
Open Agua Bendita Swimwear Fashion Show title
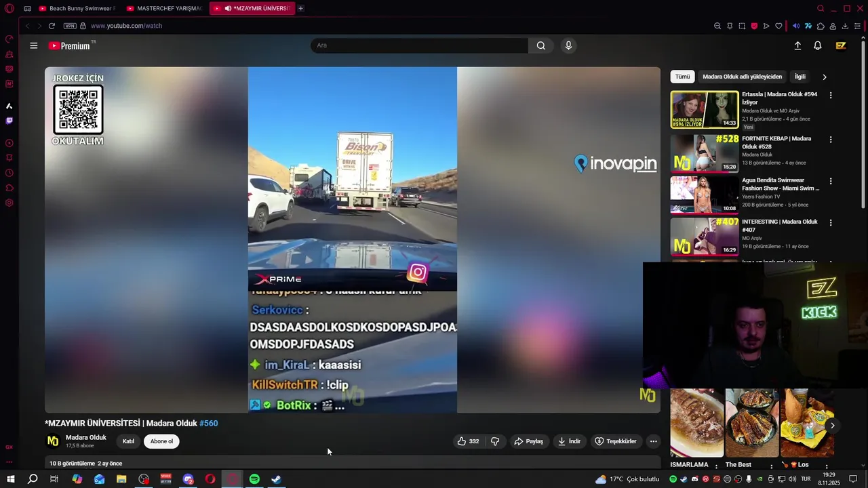coord(780,184)
